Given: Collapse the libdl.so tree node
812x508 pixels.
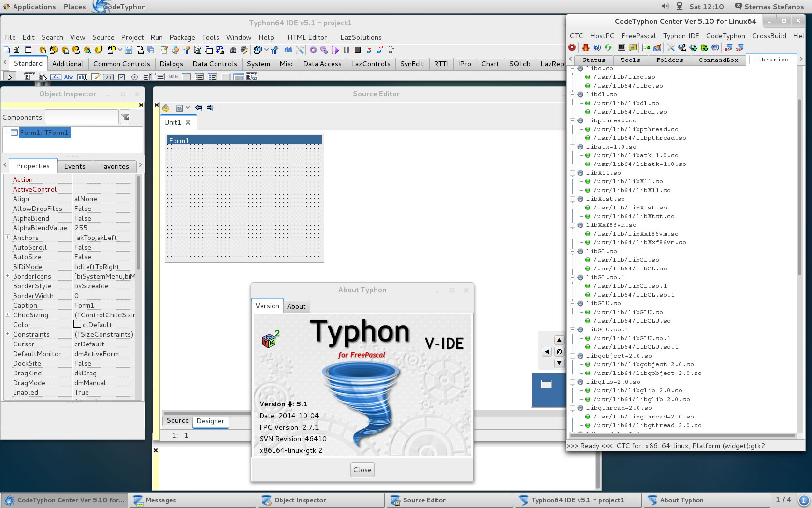Looking at the screenshot, I should click(x=573, y=94).
